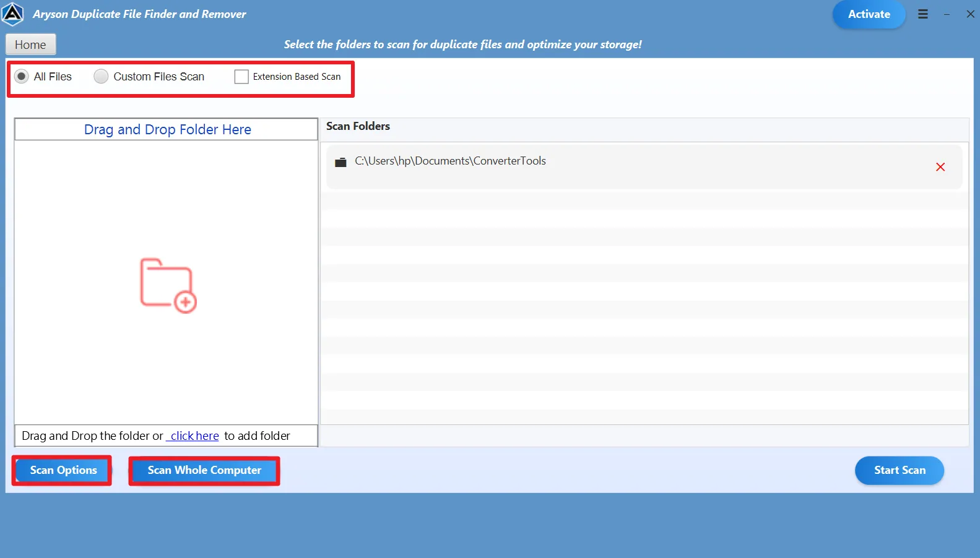The image size is (980, 558).
Task: Click the red add-folder icon
Action: tap(168, 286)
